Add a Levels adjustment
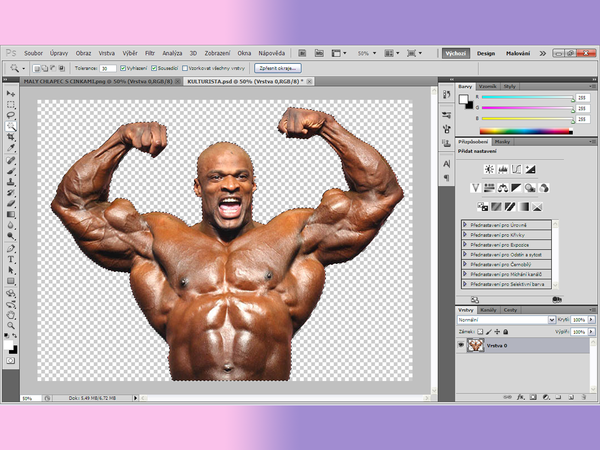This screenshot has height=450, width=600. (x=503, y=169)
